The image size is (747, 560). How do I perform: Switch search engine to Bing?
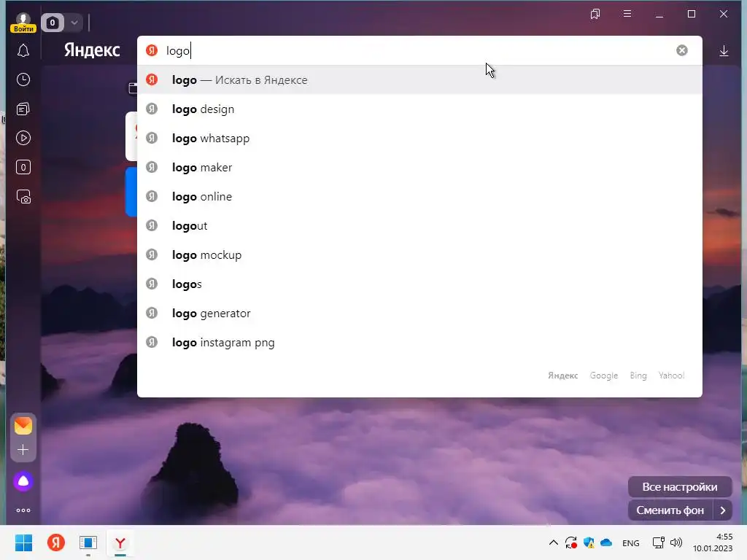tap(638, 376)
